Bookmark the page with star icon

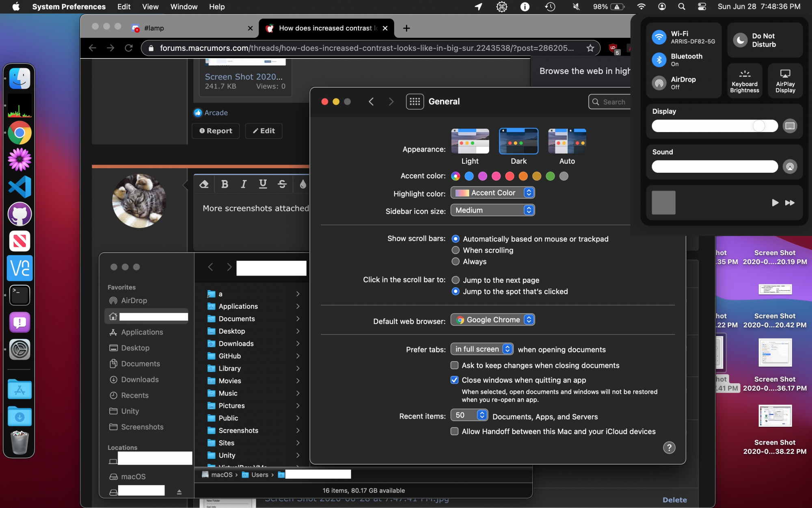point(590,48)
